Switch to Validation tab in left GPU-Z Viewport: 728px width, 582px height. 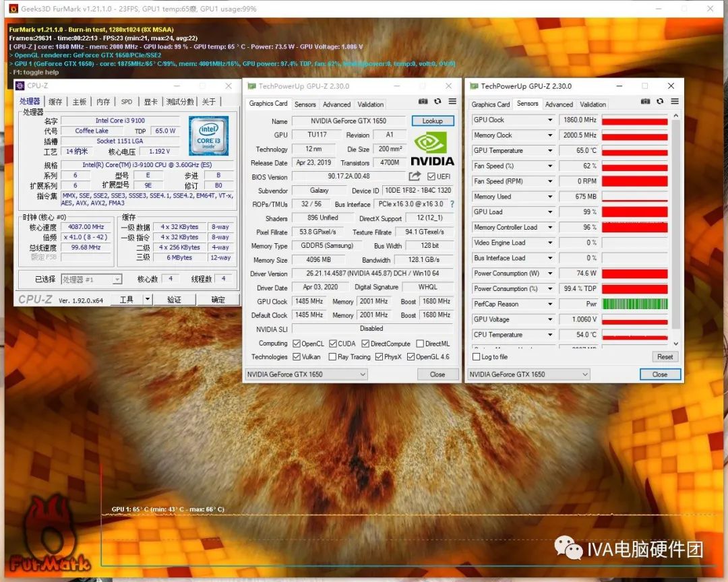pyautogui.click(x=371, y=104)
